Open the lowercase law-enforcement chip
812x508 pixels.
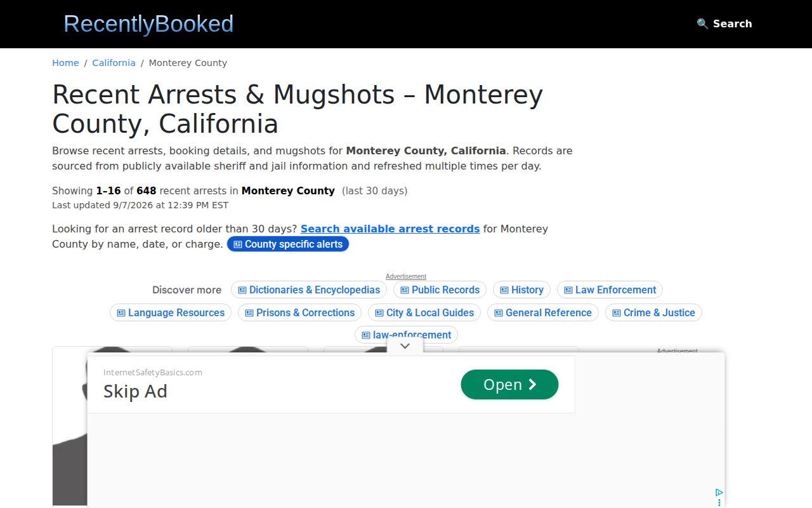[406, 335]
